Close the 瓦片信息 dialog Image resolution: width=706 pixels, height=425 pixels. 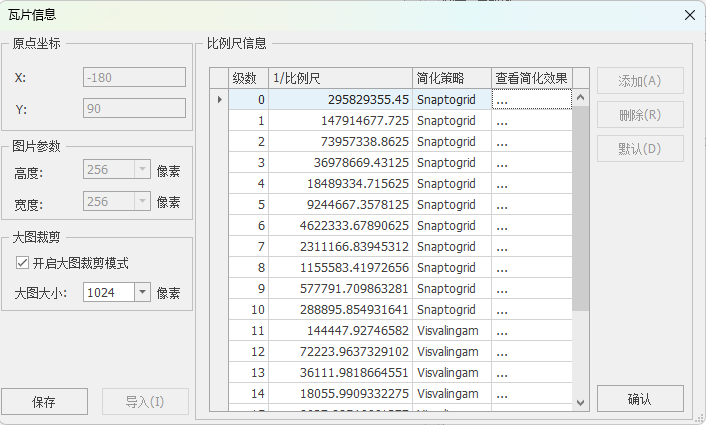(x=688, y=15)
